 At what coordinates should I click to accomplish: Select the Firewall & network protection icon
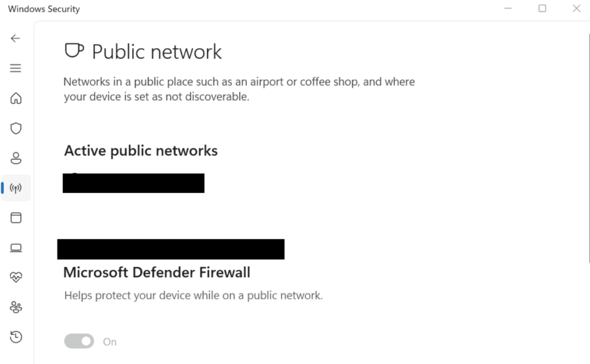point(16,188)
